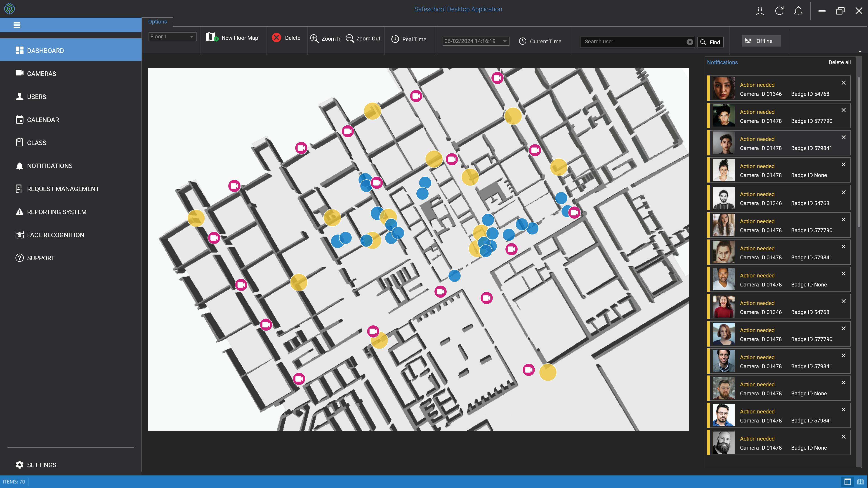This screenshot has width=868, height=488.
Task: Click the Search user input field
Action: 633,42
